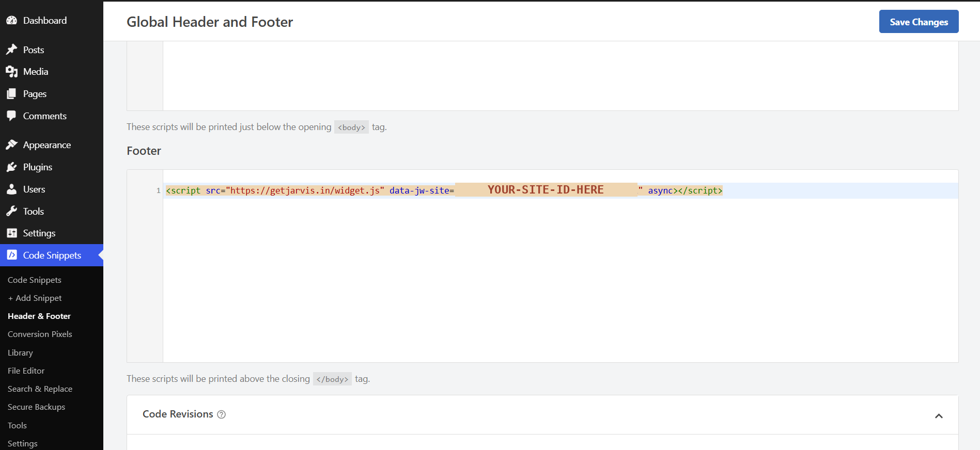
Task: Click the Global Header and Footer title
Action: tap(210, 22)
